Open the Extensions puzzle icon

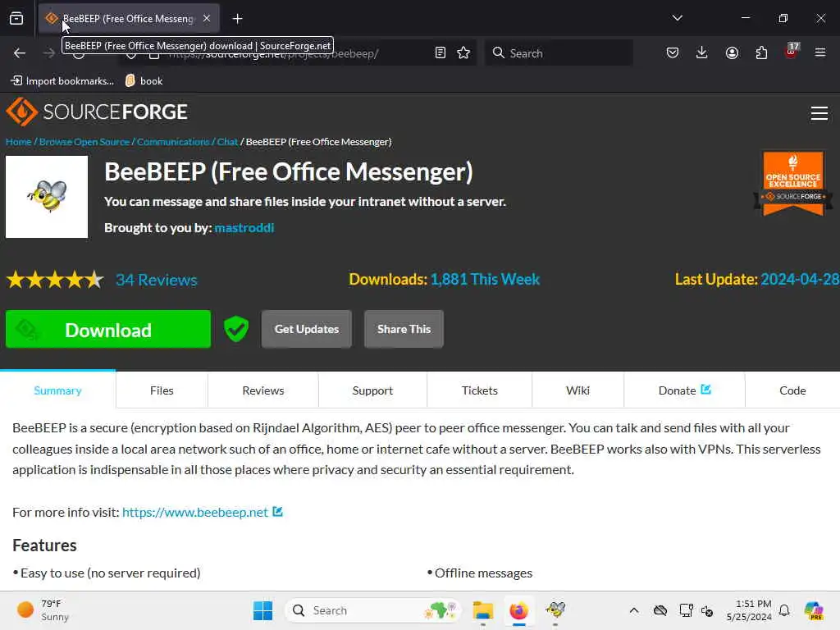pos(761,52)
